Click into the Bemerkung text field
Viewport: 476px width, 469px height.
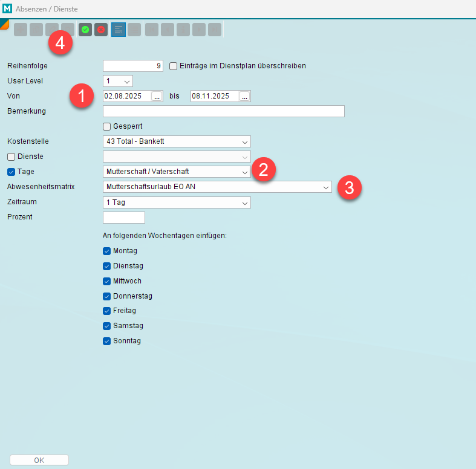pos(224,111)
